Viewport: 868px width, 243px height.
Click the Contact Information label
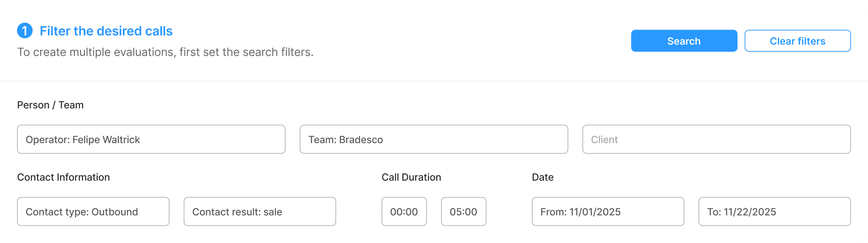click(63, 177)
